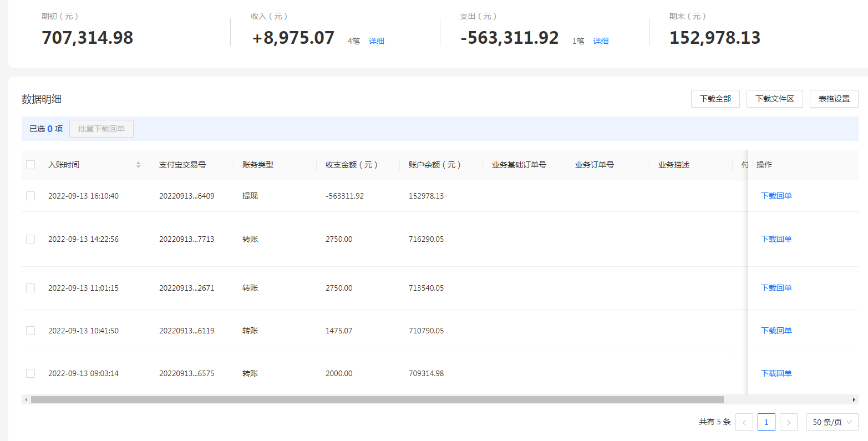Click 下载回单 for the 1475.07 transfer
This screenshot has height=441, width=868.
pos(776,331)
